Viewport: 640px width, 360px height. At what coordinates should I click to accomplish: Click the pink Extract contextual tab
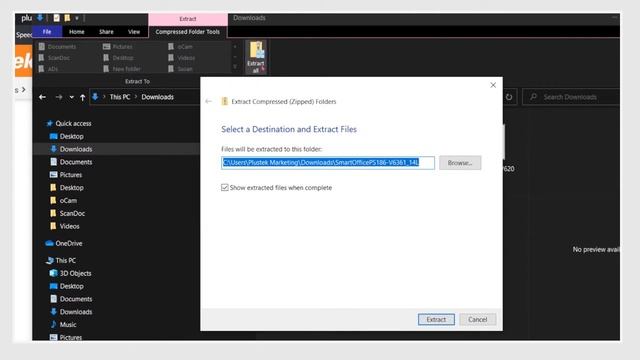pyautogui.click(x=188, y=19)
